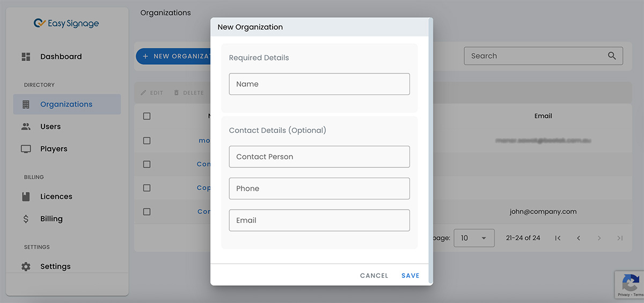Click the reCAPTCHA badge
This screenshot has width=644, height=303.
click(629, 285)
